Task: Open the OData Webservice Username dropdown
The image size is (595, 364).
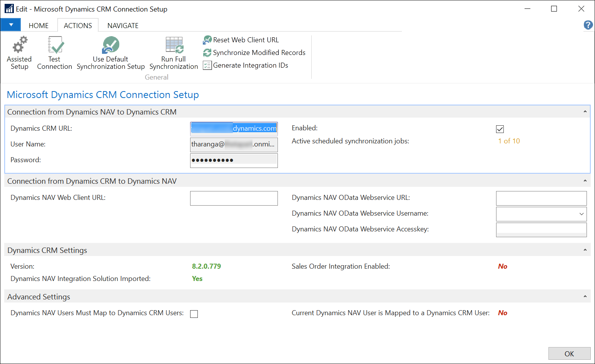Action: pos(582,214)
